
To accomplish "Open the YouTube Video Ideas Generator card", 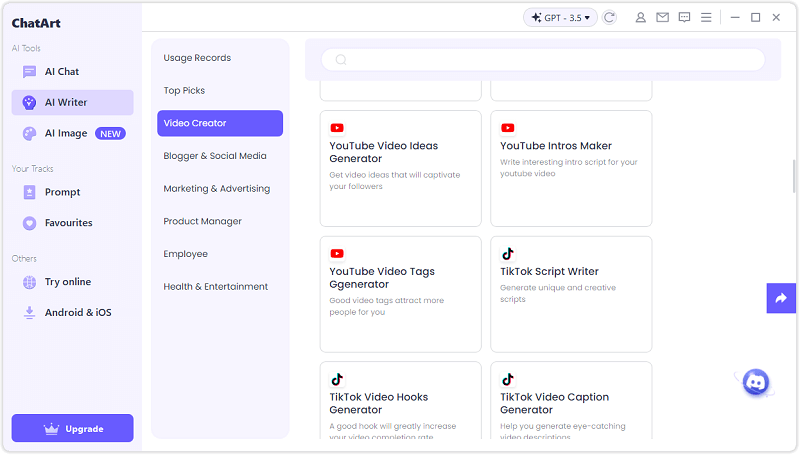I will point(400,168).
